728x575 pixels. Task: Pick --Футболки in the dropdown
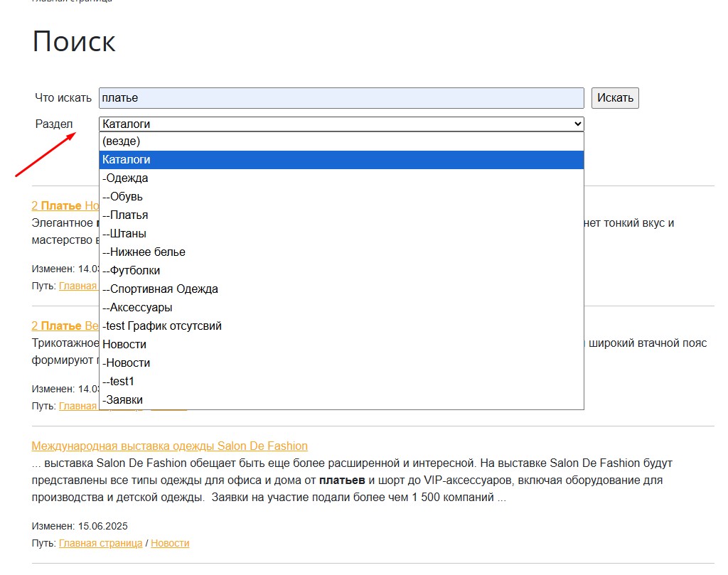pos(132,271)
